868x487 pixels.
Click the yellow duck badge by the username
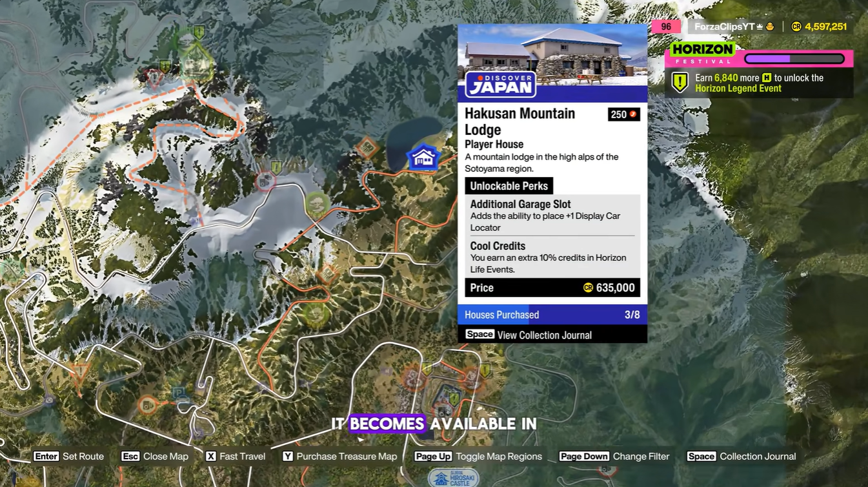point(770,26)
